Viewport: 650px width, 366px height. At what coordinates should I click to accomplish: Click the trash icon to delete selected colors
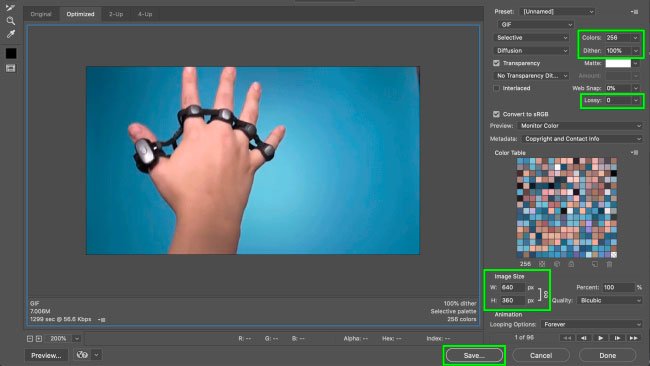tap(609, 264)
